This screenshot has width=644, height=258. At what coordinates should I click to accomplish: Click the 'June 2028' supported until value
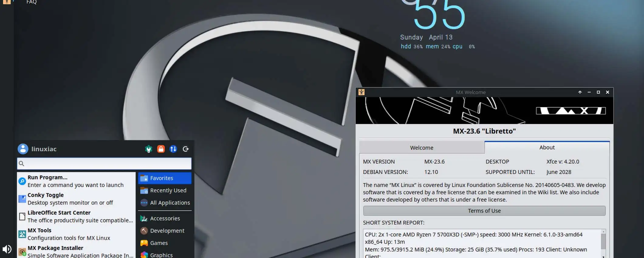click(x=559, y=172)
